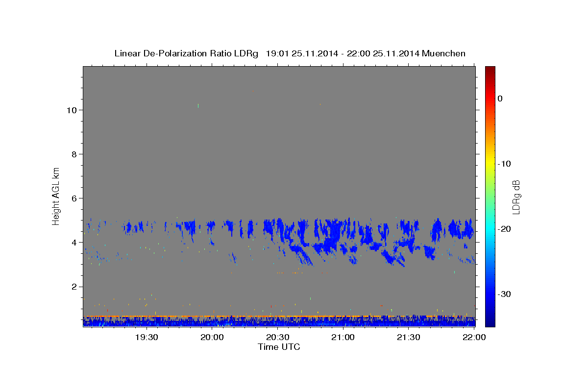Viewport: 588px width, 392px height.
Task: Click the colorbar tick label -30
Action: pyautogui.click(x=505, y=294)
